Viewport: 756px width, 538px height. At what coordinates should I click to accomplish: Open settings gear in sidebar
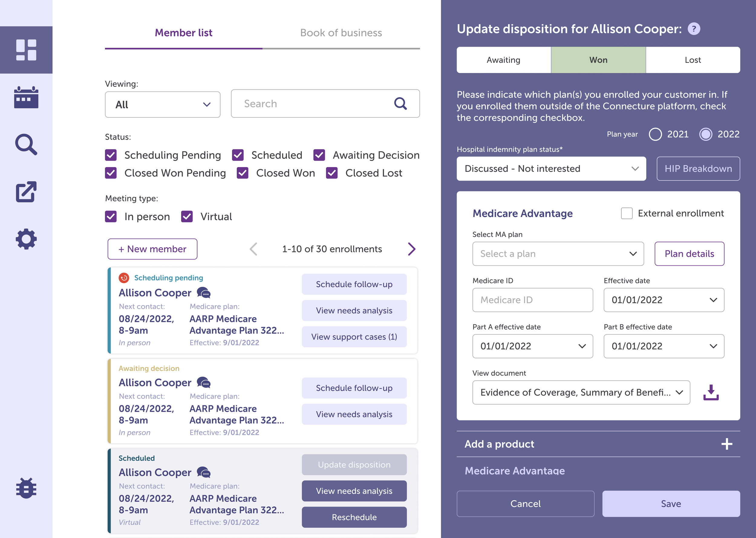click(26, 239)
